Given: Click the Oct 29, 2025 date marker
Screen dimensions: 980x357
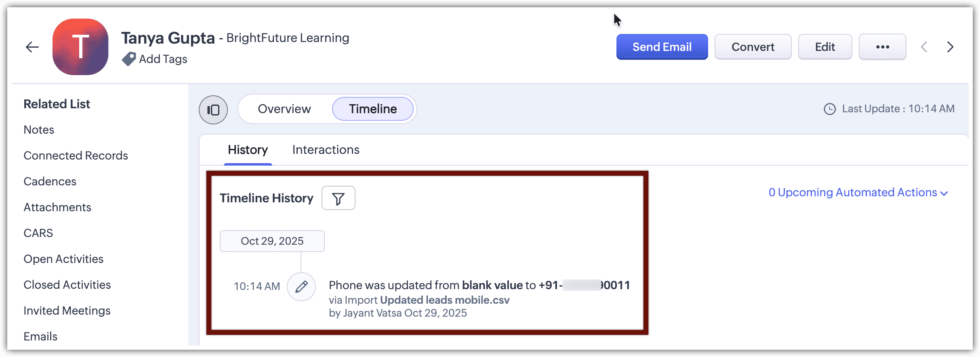Looking at the screenshot, I should [272, 241].
